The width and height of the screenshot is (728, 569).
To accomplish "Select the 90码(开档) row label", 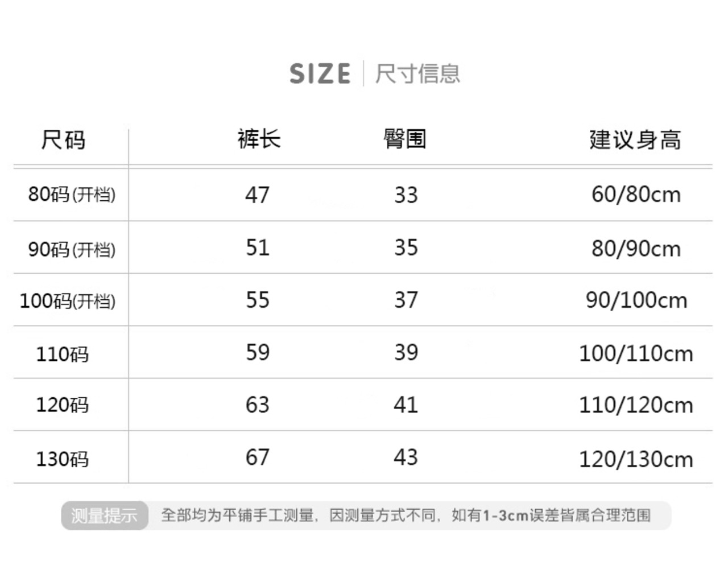I will [x=72, y=249].
